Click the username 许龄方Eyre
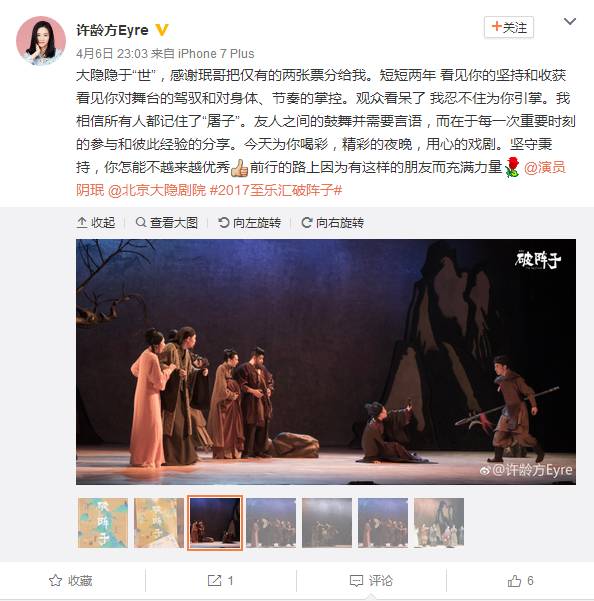 click(112, 30)
